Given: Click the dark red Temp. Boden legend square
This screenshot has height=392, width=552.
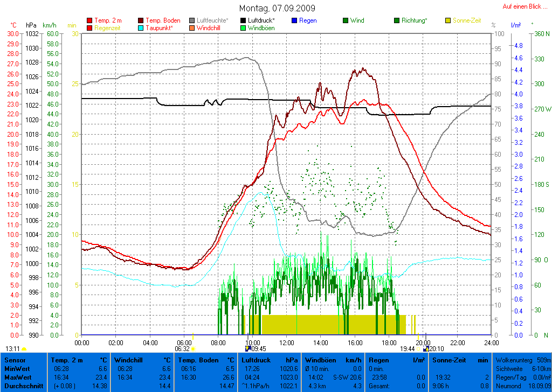Looking at the screenshot, I should (141, 20).
